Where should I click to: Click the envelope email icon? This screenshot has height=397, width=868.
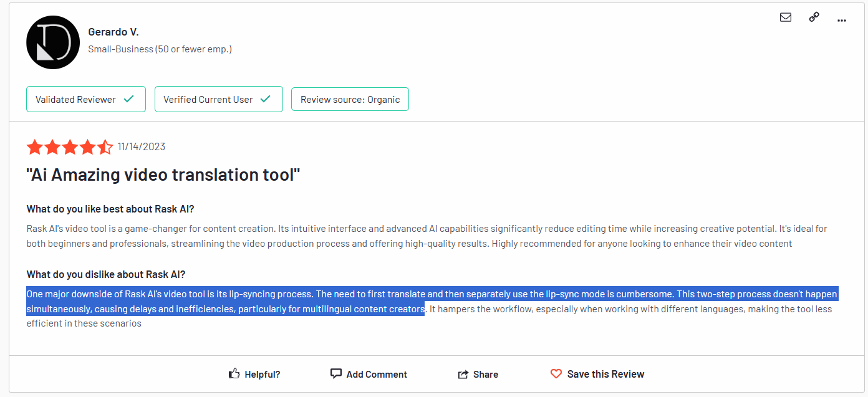tap(786, 17)
